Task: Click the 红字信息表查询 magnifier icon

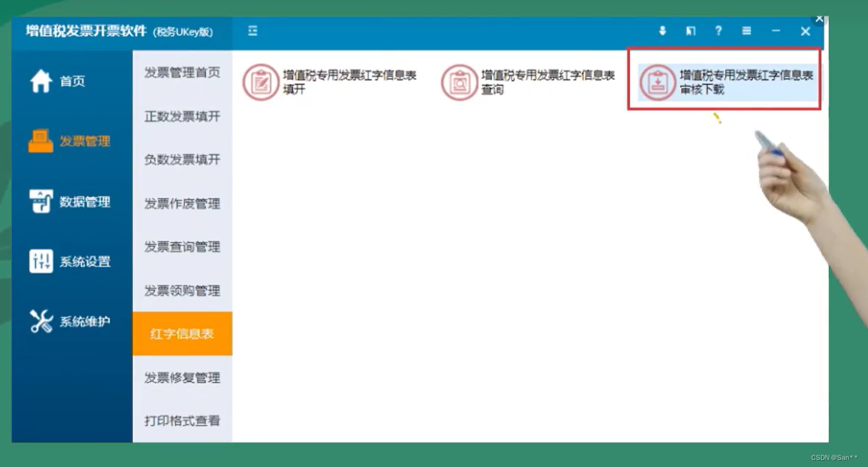Action: 459,82
